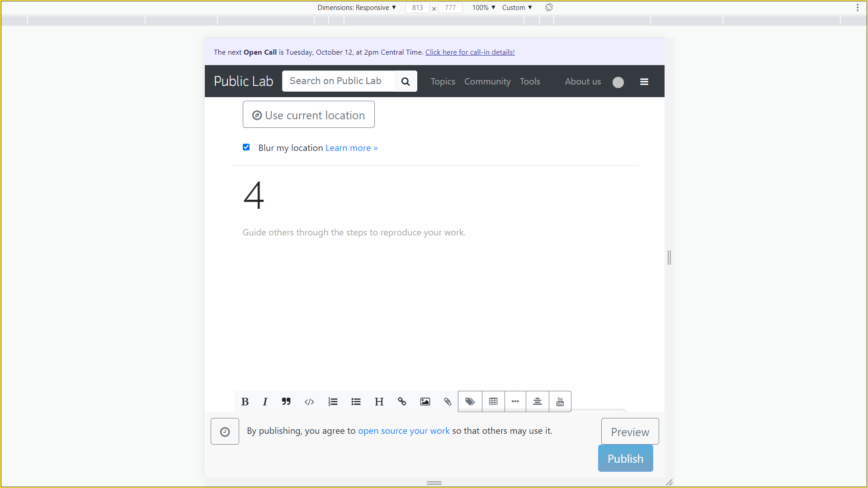Click the Publish button

pyautogui.click(x=625, y=458)
